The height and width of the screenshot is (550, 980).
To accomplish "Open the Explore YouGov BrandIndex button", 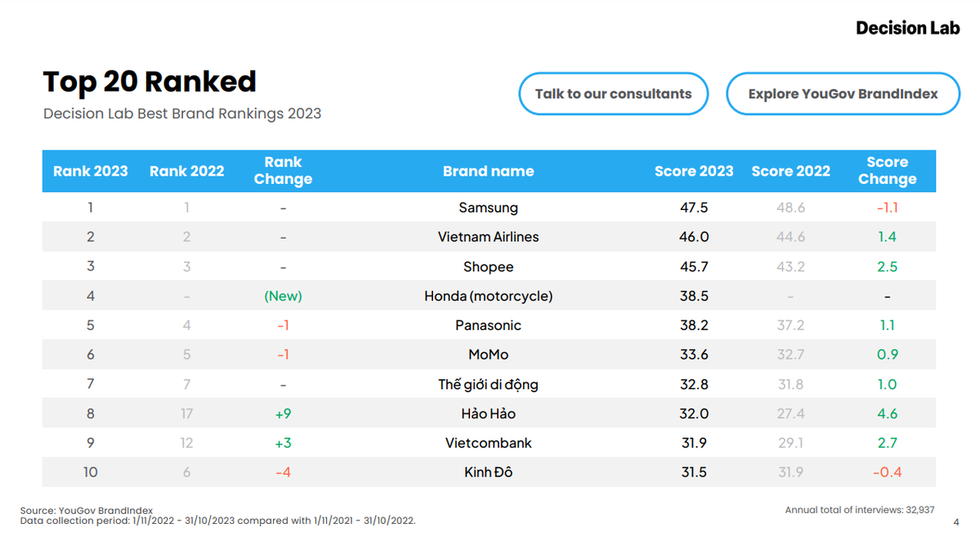I will pos(843,94).
